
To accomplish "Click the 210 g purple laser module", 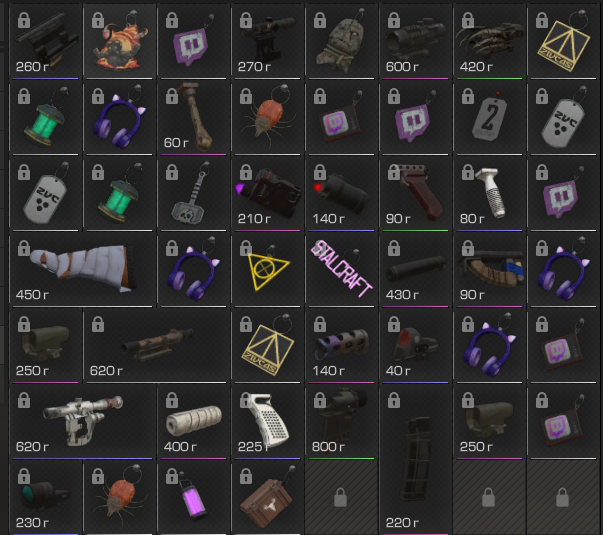I will (267, 193).
